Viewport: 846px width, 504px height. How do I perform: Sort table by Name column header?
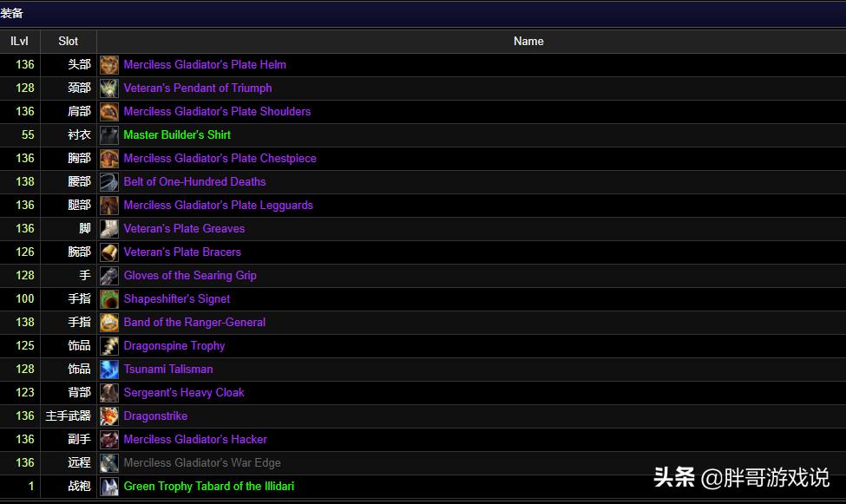tap(528, 41)
